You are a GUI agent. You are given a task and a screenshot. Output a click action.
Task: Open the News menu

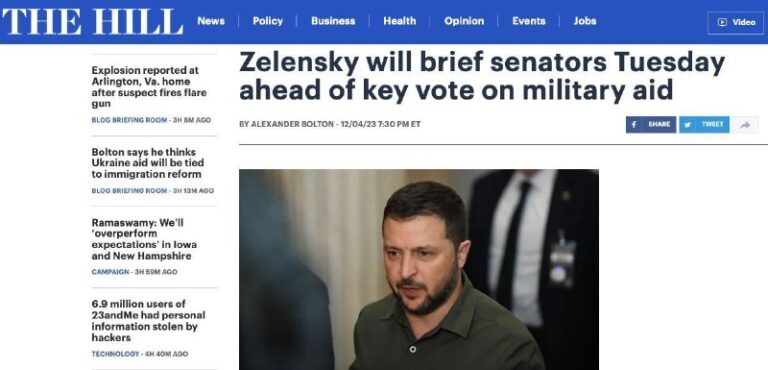211,21
